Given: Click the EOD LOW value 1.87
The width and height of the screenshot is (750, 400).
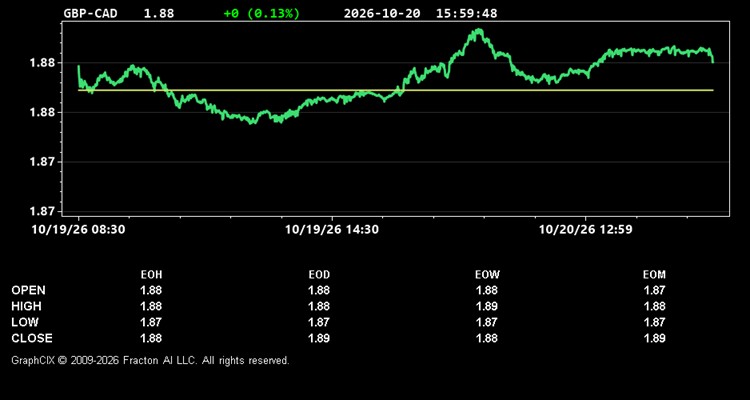Looking at the screenshot, I should click(319, 322).
